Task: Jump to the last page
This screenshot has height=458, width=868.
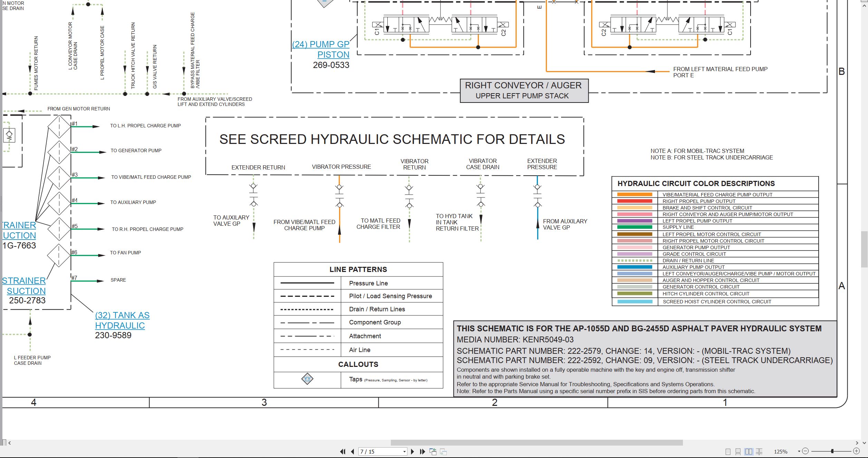Action: pos(422,451)
